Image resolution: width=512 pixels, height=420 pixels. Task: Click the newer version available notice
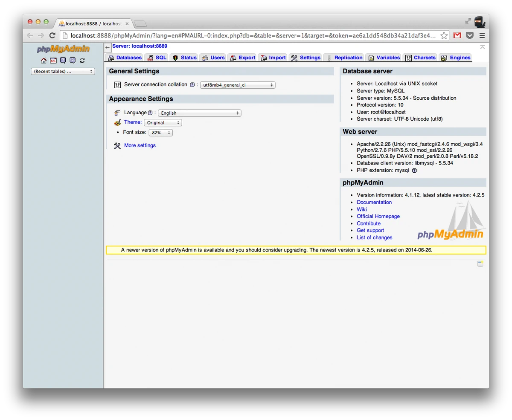[x=296, y=250]
